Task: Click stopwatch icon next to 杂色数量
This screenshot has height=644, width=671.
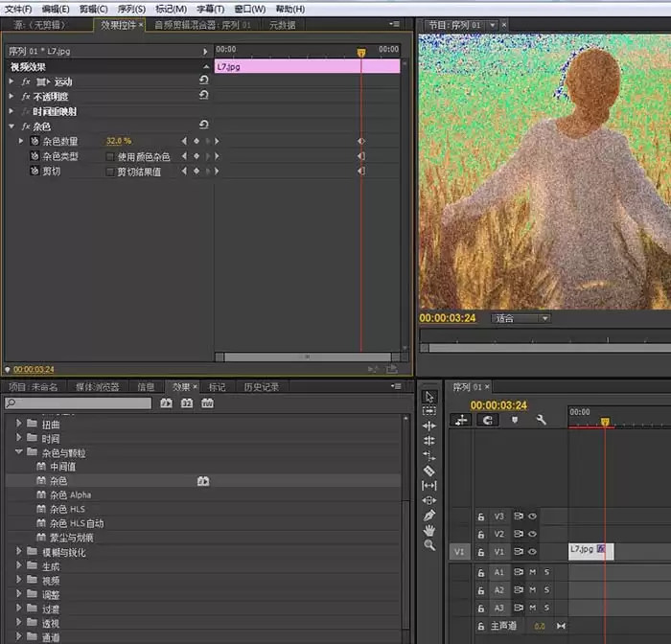Action: [x=34, y=141]
